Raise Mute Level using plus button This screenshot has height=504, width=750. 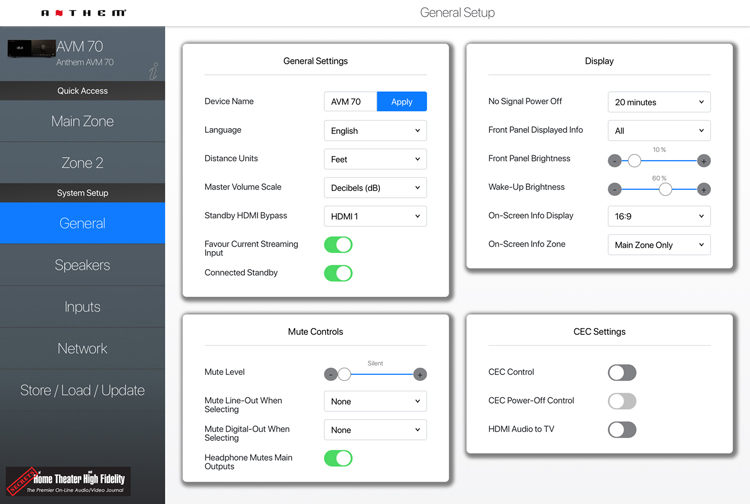pos(420,374)
